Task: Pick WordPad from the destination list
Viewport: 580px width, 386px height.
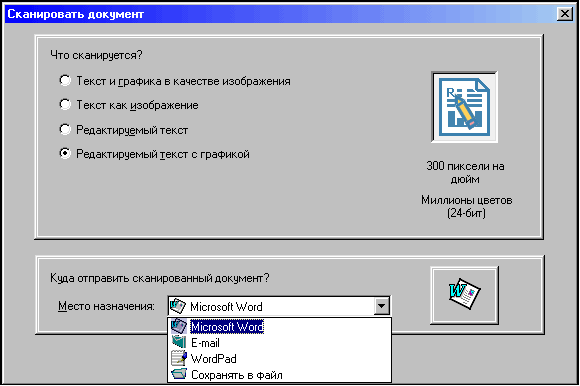Action: click(x=279, y=359)
